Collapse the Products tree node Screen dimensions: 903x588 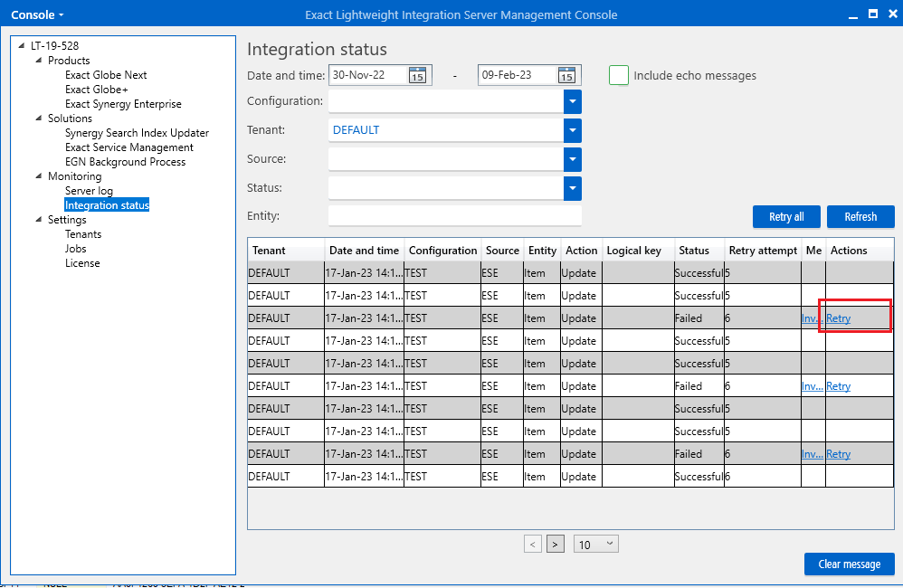pos(39,61)
